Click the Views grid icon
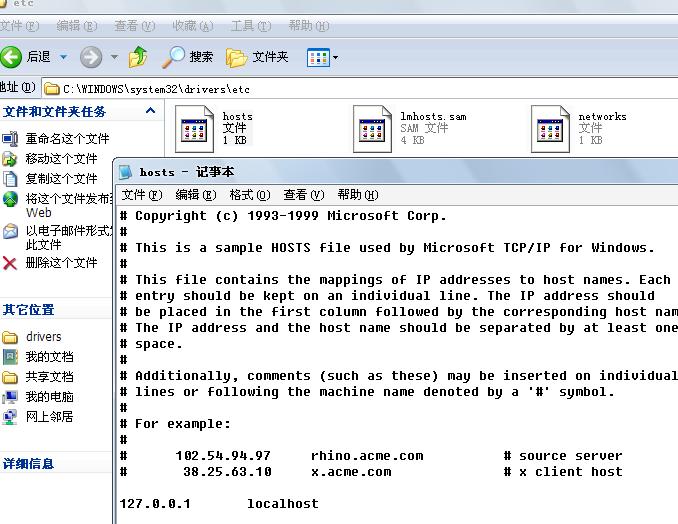Image resolution: width=678 pixels, height=524 pixels. [318, 58]
